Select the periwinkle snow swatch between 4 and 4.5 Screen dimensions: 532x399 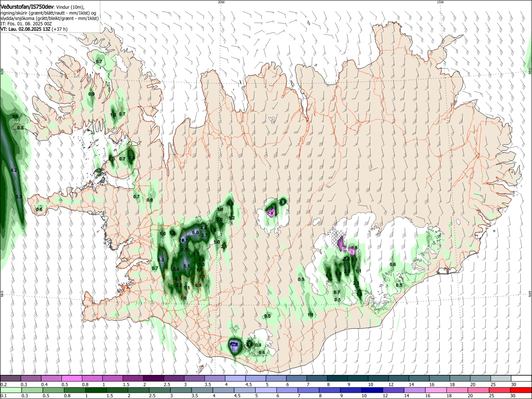point(235,379)
